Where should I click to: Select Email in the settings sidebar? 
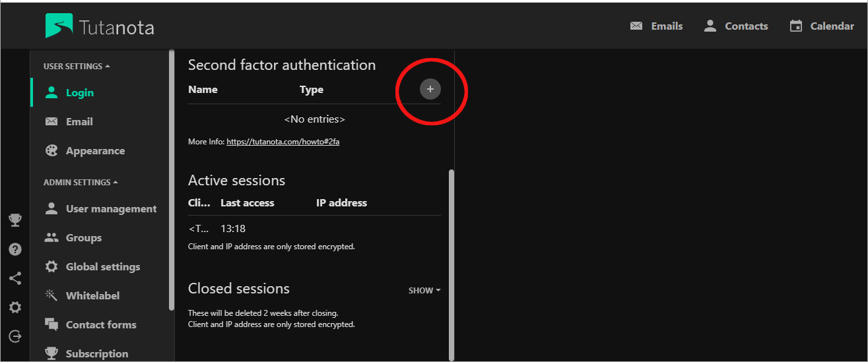(79, 122)
